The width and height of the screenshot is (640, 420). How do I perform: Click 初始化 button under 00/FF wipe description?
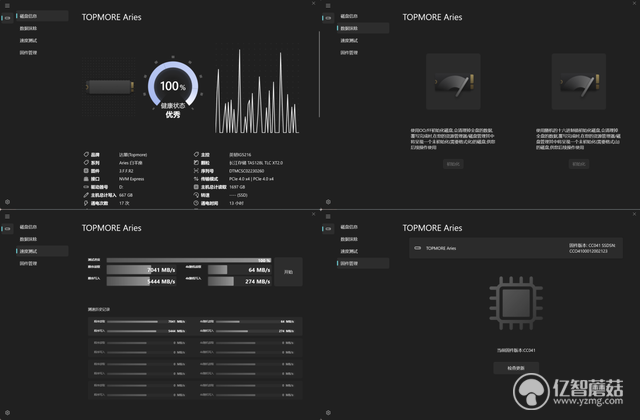[x=453, y=164]
